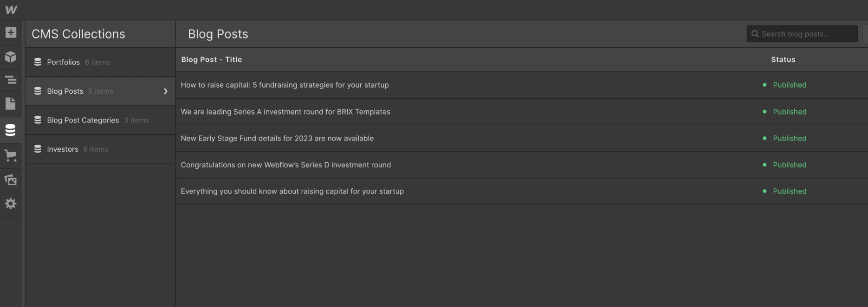Click Published status of Series D post
Viewport: 868px width, 307px height.
790,165
